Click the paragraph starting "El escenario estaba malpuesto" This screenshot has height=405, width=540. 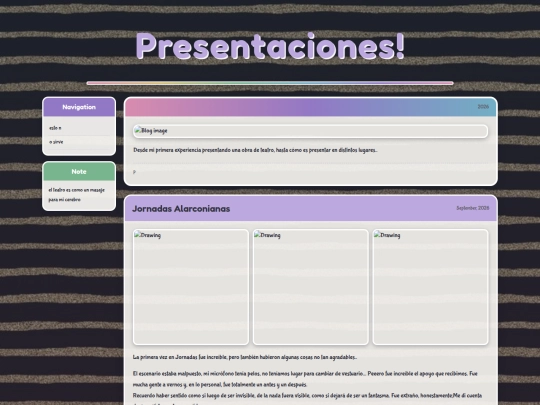click(x=305, y=379)
